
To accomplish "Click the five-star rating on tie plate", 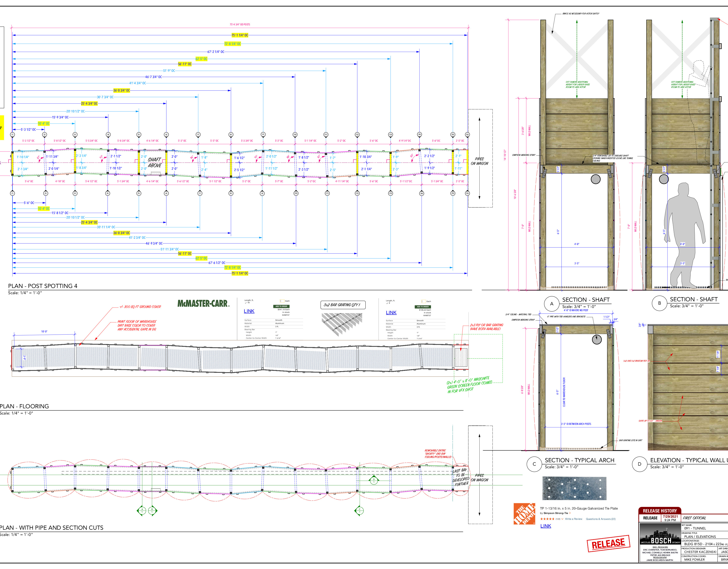I will click(547, 519).
